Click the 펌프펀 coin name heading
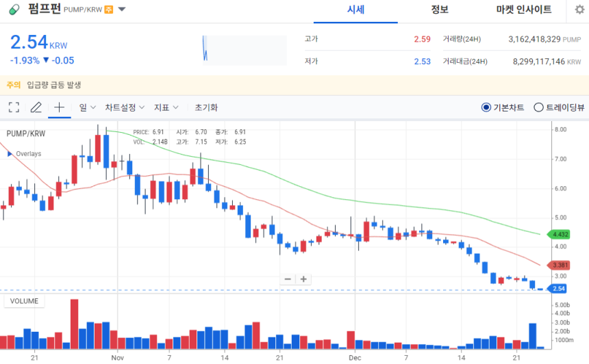589x364 pixels. [45, 8]
